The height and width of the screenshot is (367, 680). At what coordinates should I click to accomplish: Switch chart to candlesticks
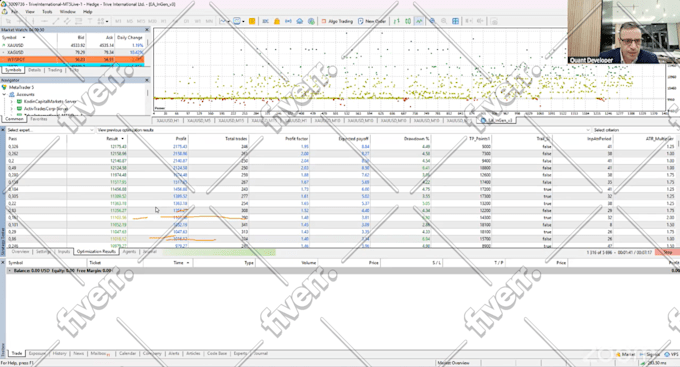pyautogui.click(x=408, y=21)
